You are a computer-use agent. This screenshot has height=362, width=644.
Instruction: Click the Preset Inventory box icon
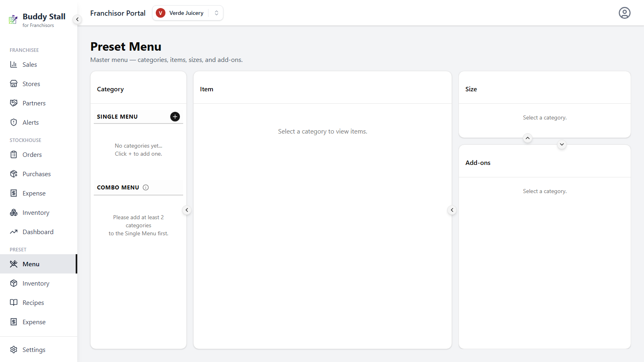tap(14, 283)
